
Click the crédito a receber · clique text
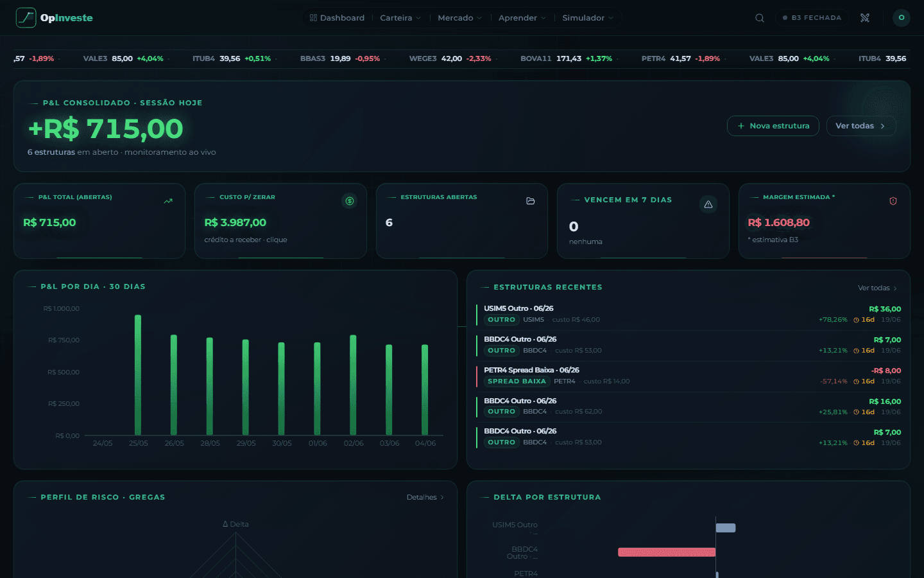point(246,240)
